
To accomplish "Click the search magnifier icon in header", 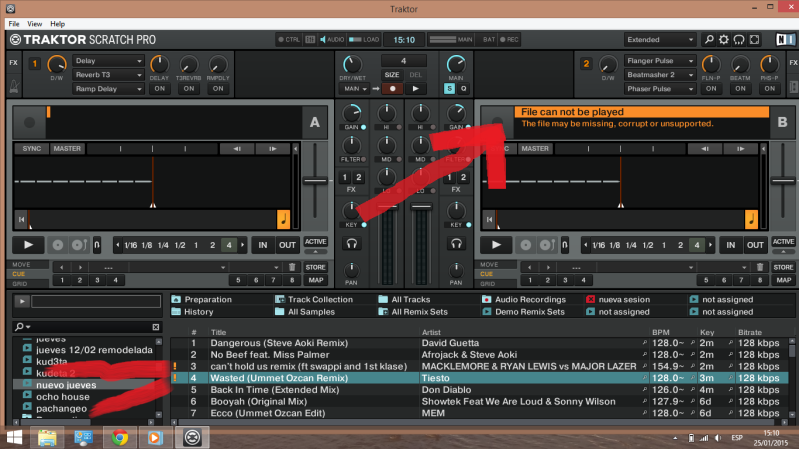I will coord(709,40).
